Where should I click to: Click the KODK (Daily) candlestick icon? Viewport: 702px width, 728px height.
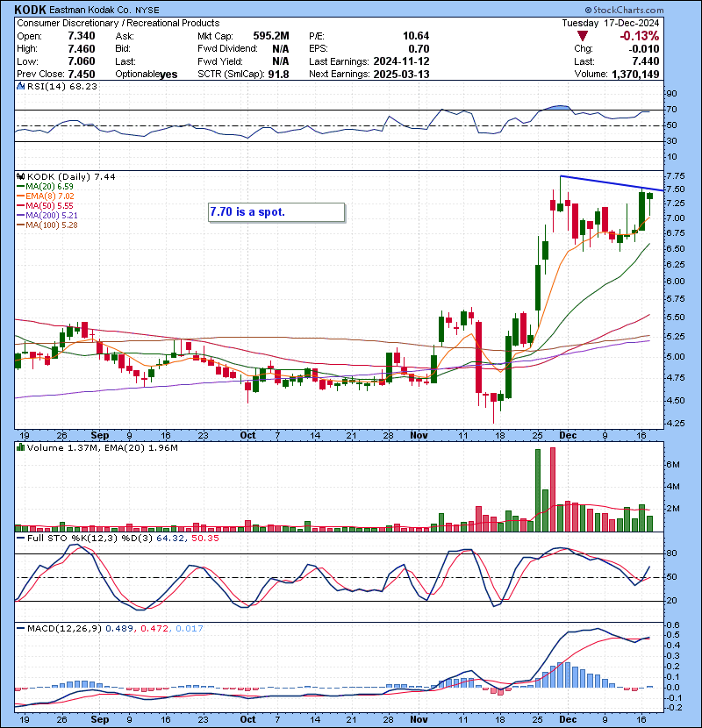tap(20, 176)
